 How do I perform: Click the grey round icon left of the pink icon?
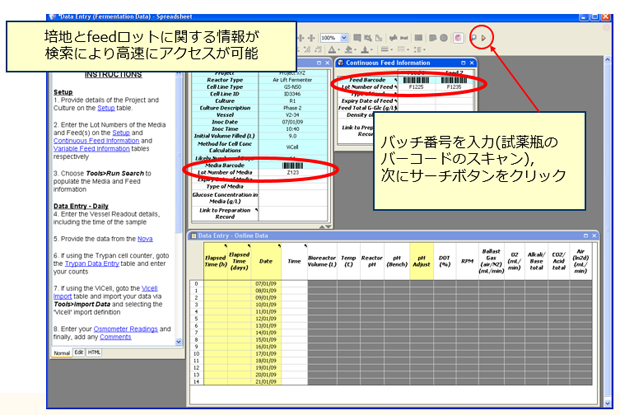tap(444, 38)
